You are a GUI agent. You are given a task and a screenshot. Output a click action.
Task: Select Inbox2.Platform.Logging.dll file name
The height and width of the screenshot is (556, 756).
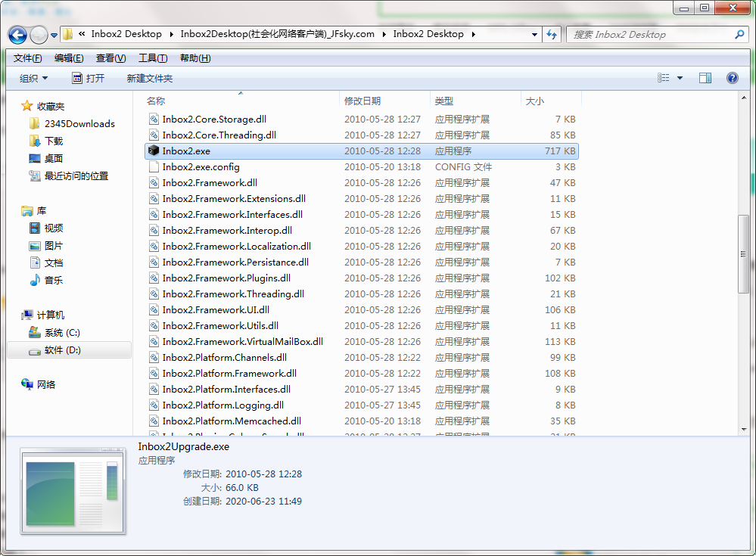[223, 405]
